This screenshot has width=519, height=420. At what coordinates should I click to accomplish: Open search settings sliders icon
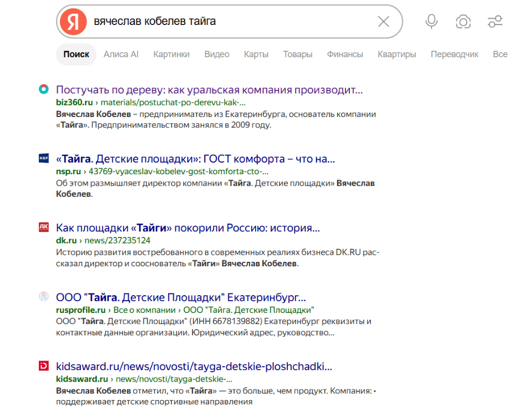pos(495,22)
